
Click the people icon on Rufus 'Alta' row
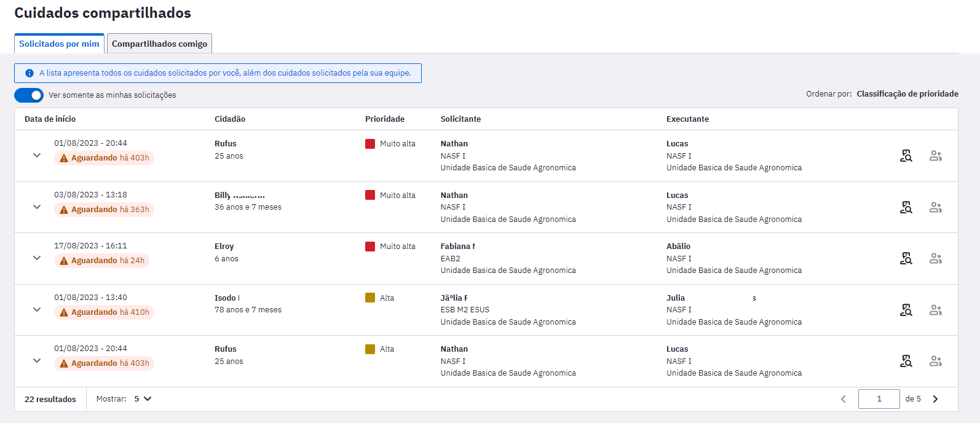935,362
